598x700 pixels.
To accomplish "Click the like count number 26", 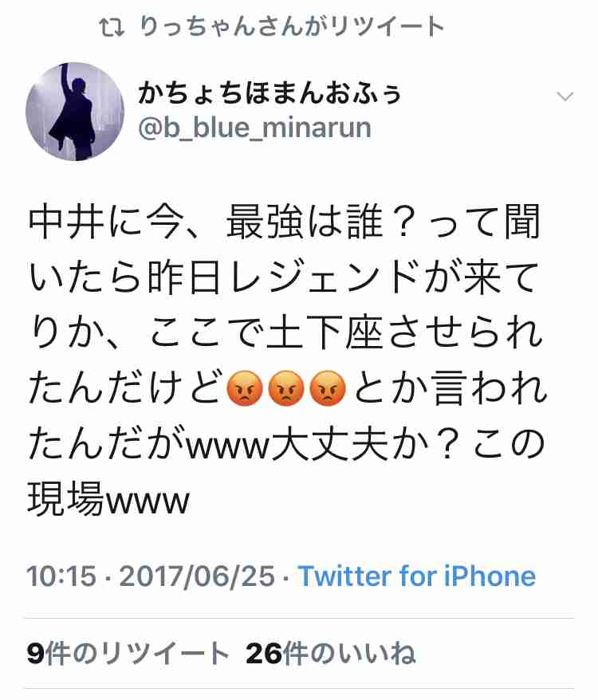I will [x=265, y=654].
